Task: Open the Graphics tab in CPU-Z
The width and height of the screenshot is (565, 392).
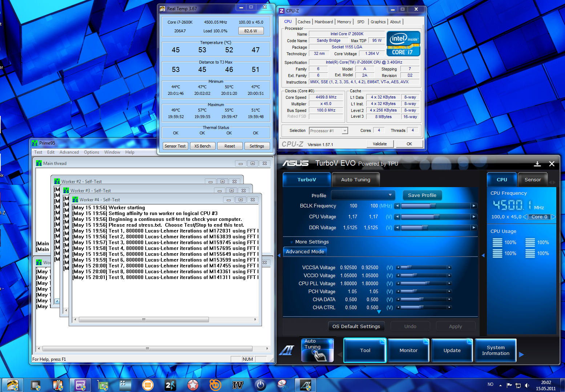Action: (x=378, y=22)
